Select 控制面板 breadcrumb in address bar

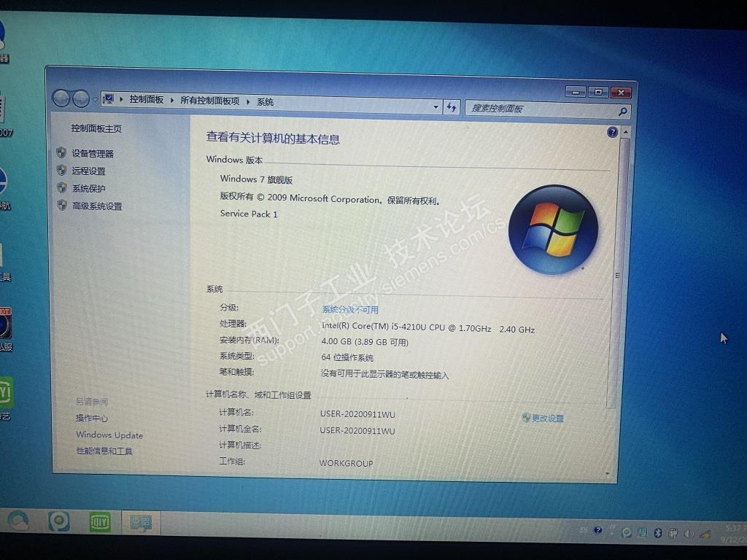click(x=146, y=99)
